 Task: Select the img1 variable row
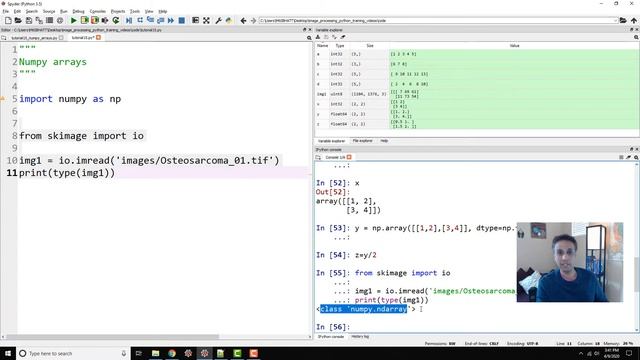tap(477, 94)
